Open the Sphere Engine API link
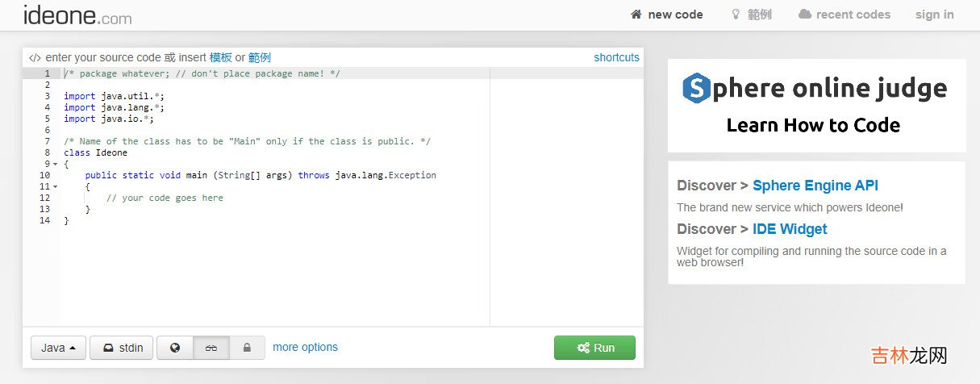The image size is (980, 384). click(815, 186)
